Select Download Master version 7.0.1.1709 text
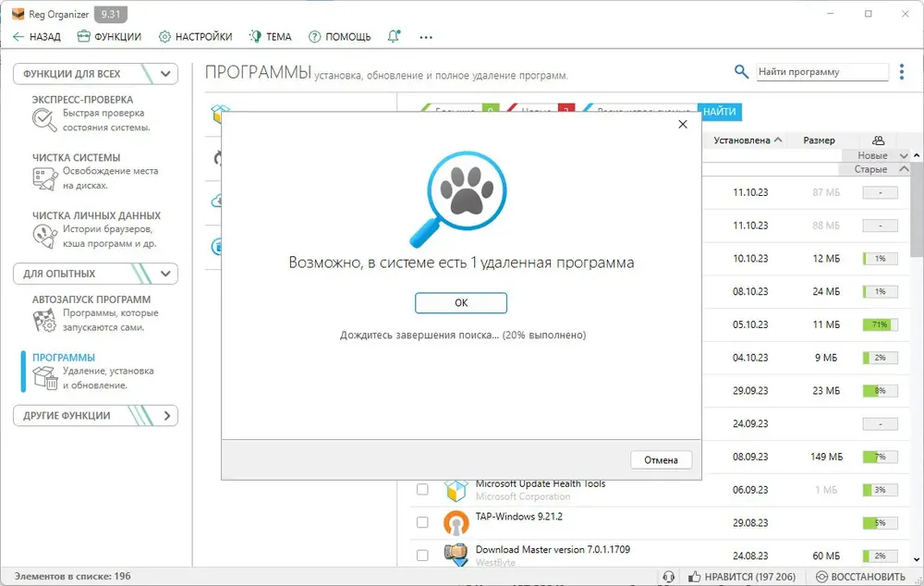Viewport: 924px width, 586px height. point(553,549)
